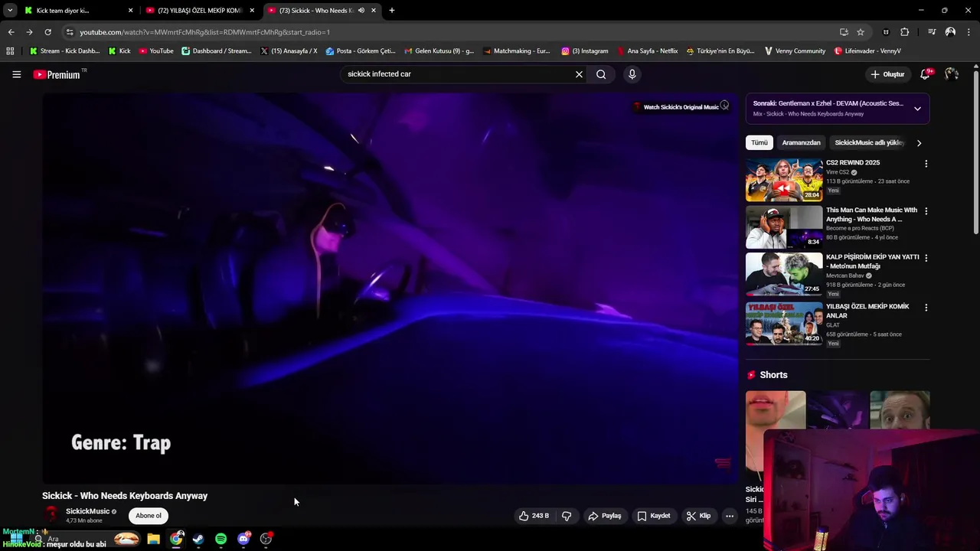Click the URL address bar
The height and width of the screenshot is (551, 980).
[x=452, y=32]
